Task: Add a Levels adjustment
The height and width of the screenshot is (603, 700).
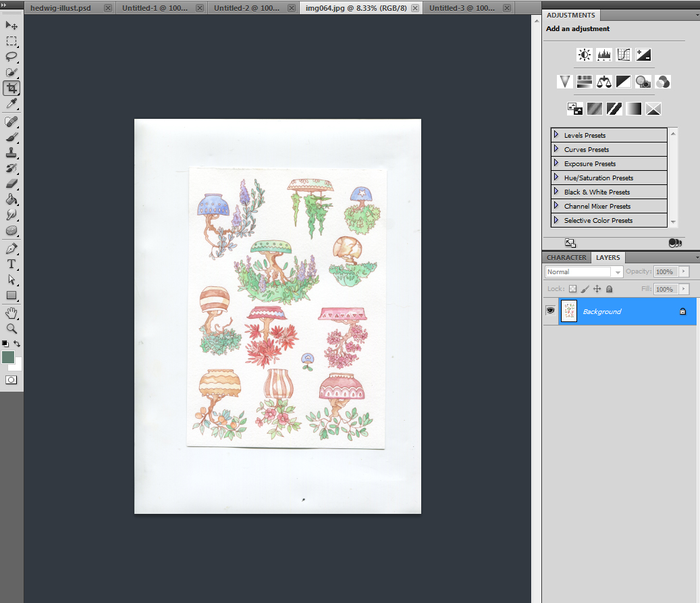Action: pyautogui.click(x=603, y=55)
